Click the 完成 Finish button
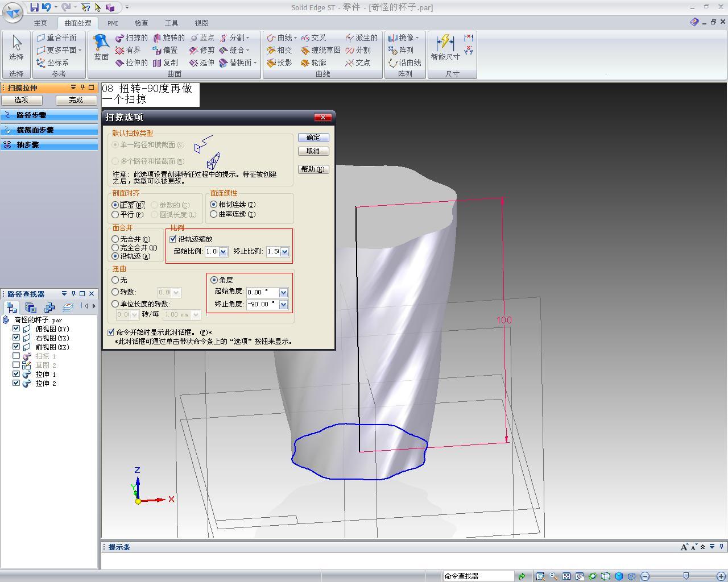728x582 pixels. pyautogui.click(x=76, y=100)
